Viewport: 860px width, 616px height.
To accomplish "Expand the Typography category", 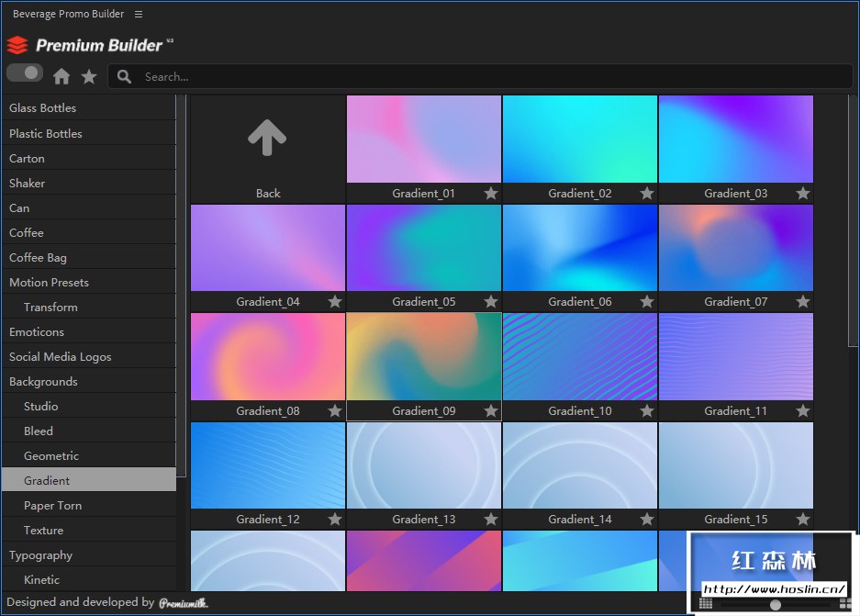I will point(89,555).
